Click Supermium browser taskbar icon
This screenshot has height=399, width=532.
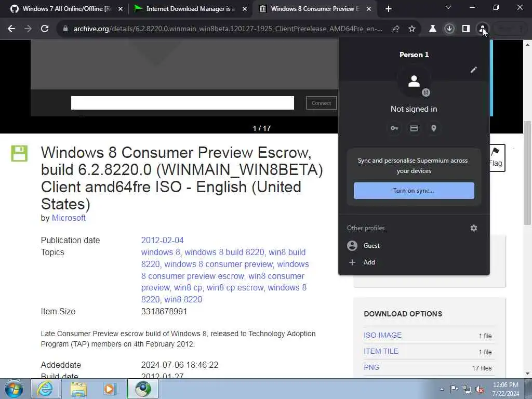143,389
